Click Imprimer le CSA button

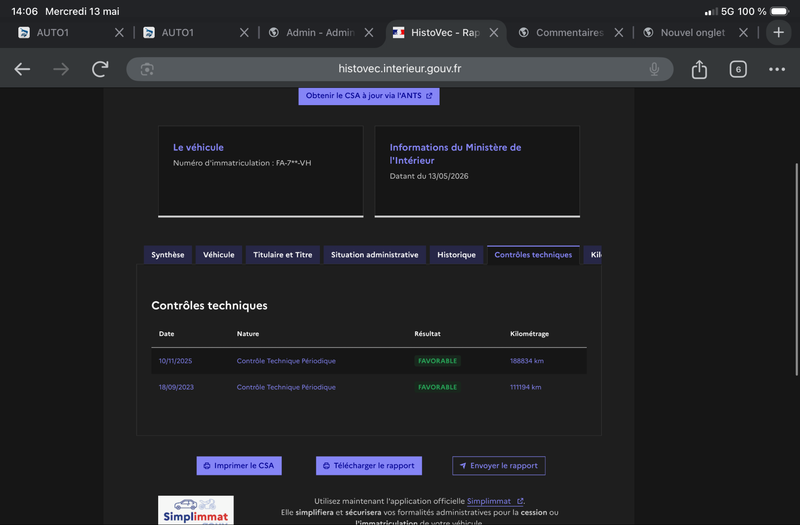pyautogui.click(x=239, y=465)
